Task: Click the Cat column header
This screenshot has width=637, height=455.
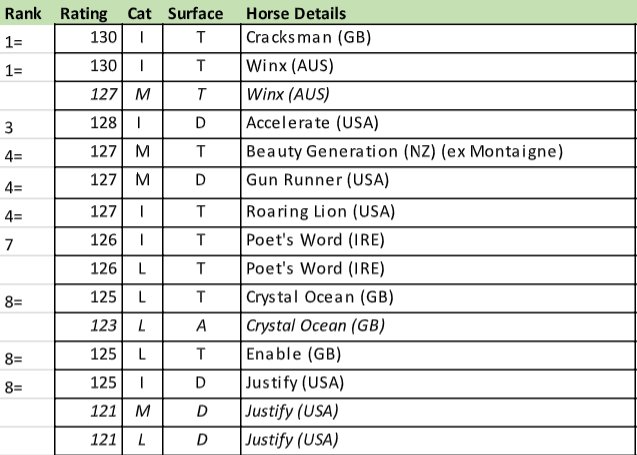Action: pos(139,13)
